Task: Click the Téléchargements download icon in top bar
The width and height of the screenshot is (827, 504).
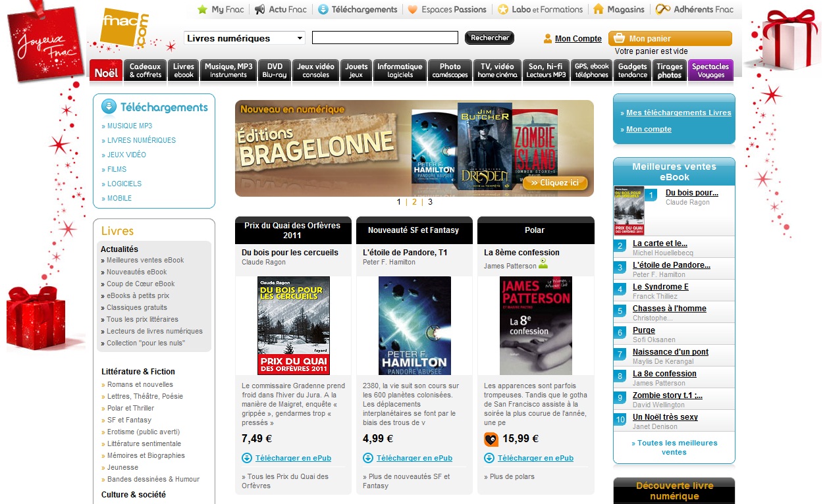Action: coord(323,9)
